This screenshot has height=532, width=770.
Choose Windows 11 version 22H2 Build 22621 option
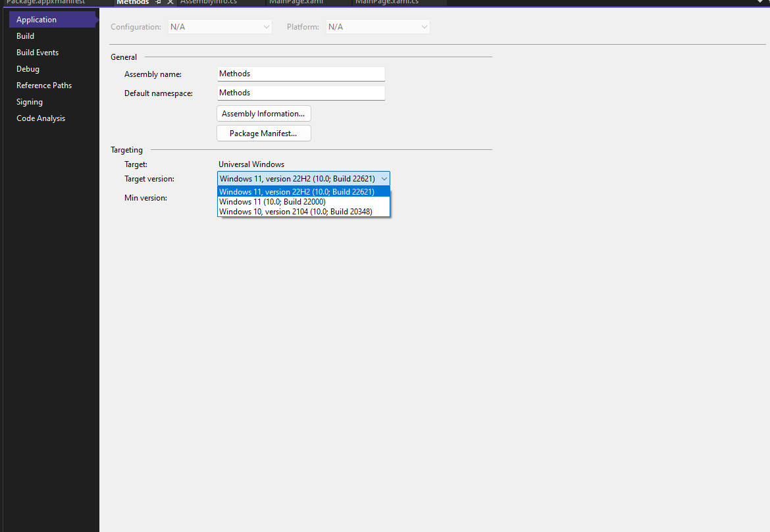[x=303, y=192]
